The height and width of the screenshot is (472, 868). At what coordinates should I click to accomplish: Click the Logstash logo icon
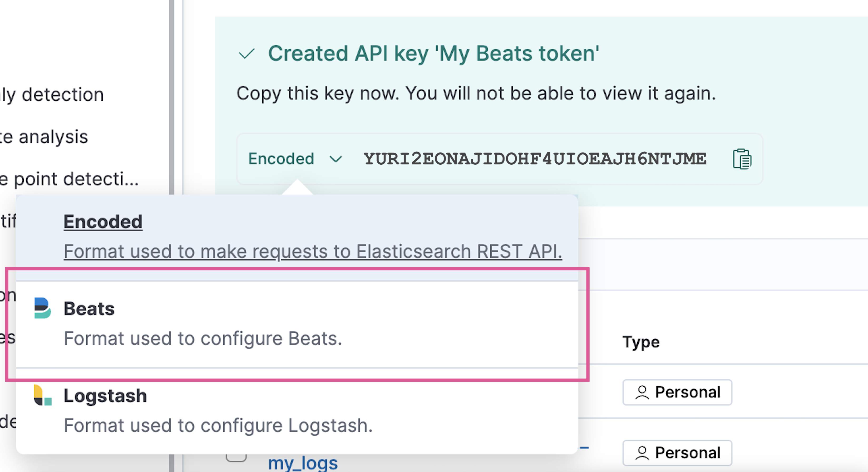coord(42,395)
